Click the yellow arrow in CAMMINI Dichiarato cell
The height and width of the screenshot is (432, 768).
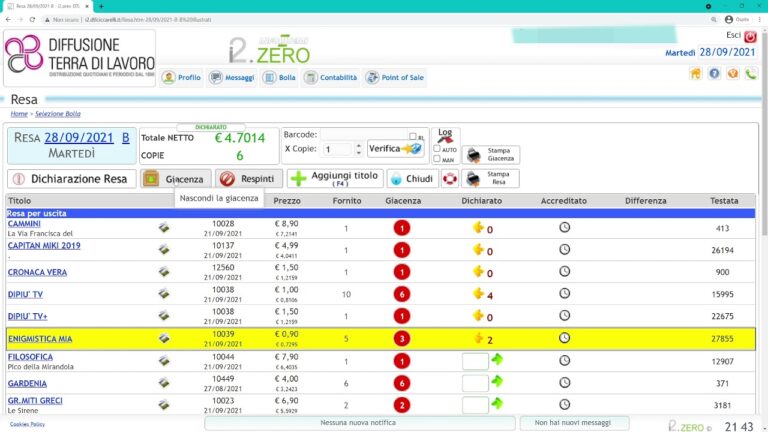coord(478,227)
